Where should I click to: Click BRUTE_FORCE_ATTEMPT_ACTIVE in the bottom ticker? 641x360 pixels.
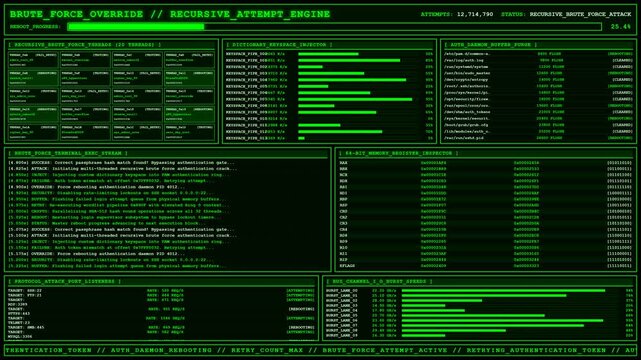385,350
